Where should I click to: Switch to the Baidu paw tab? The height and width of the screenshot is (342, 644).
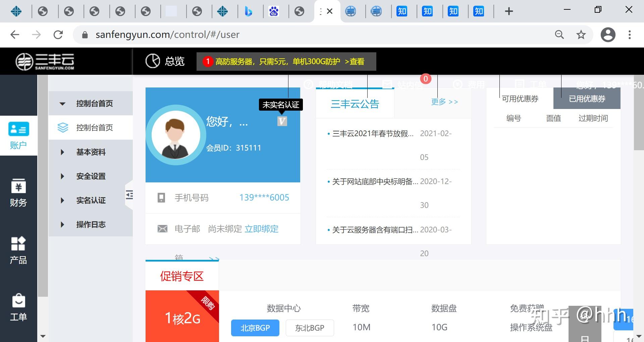click(x=274, y=11)
